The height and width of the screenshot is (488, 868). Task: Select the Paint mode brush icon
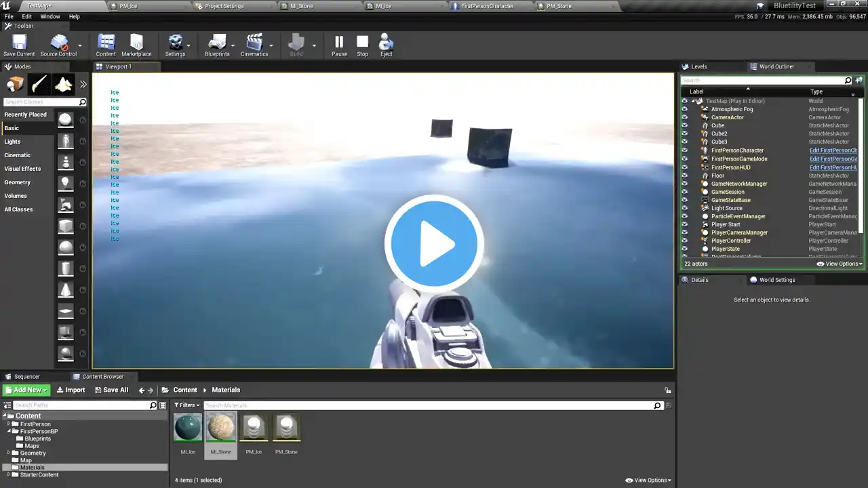[x=39, y=84]
